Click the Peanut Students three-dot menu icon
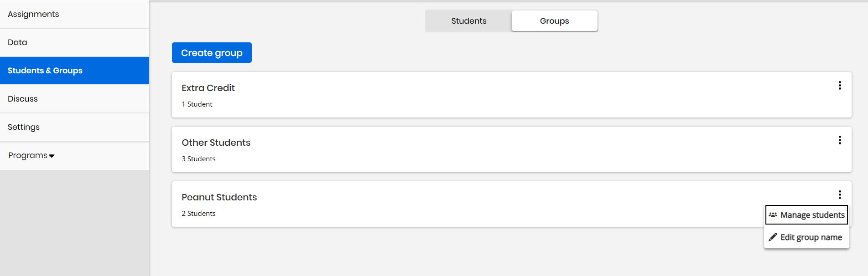This screenshot has height=276, width=868. coord(840,195)
